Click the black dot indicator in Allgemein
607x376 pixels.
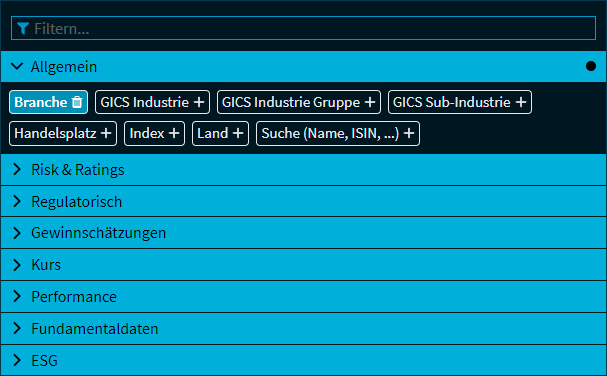pos(591,66)
